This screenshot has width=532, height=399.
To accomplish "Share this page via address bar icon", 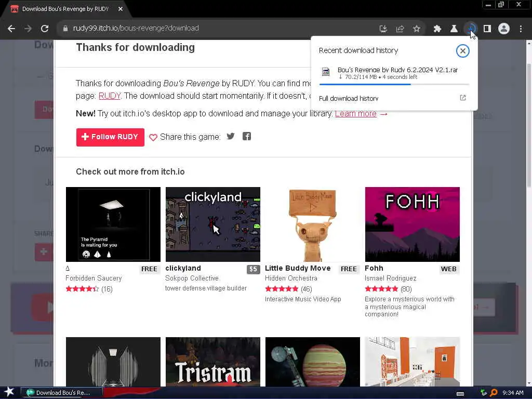I will tap(400, 29).
